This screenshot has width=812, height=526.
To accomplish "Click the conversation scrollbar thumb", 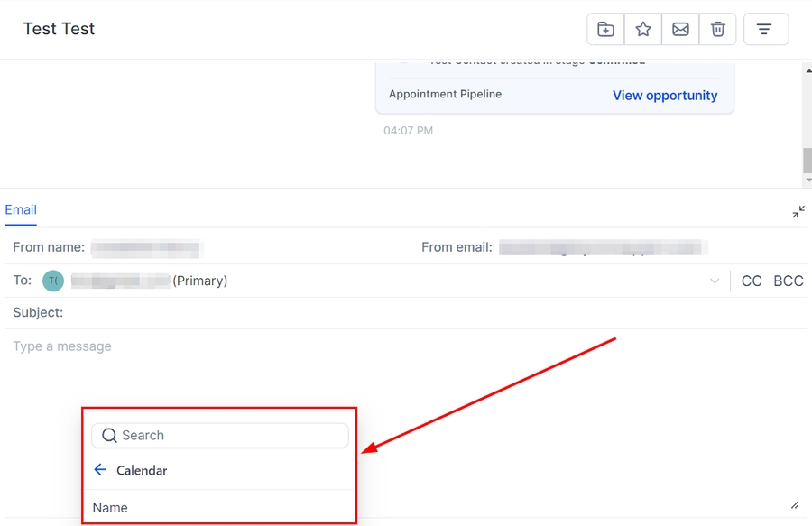I will [x=807, y=161].
